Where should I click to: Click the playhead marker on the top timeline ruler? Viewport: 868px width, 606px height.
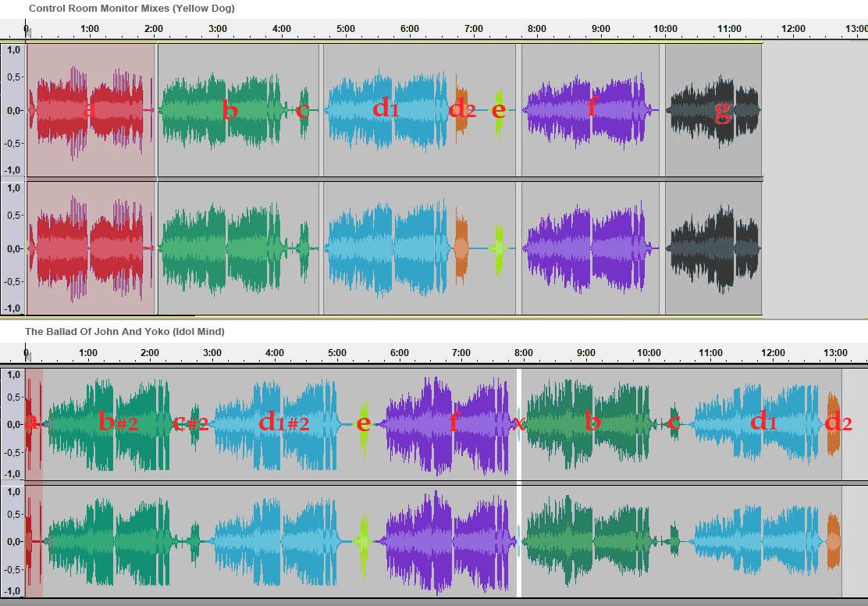(27, 30)
